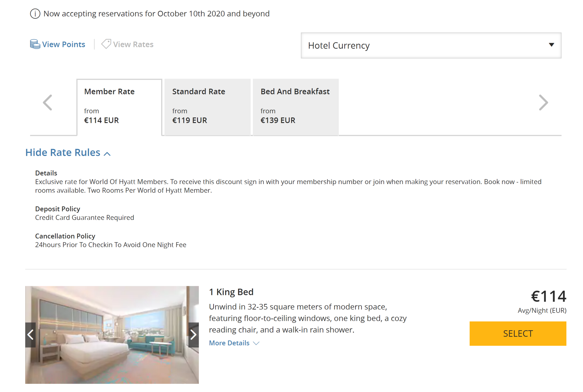Open the King Bed room photo

pos(112,335)
